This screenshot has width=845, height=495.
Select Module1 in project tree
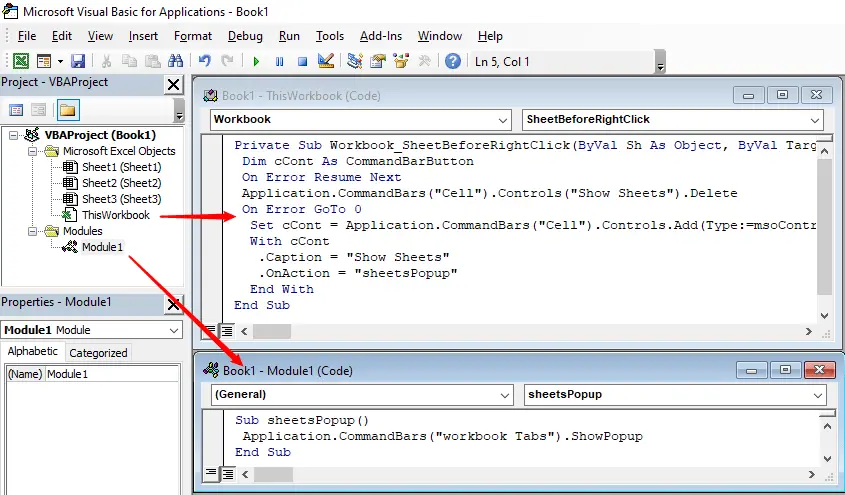click(x=102, y=247)
